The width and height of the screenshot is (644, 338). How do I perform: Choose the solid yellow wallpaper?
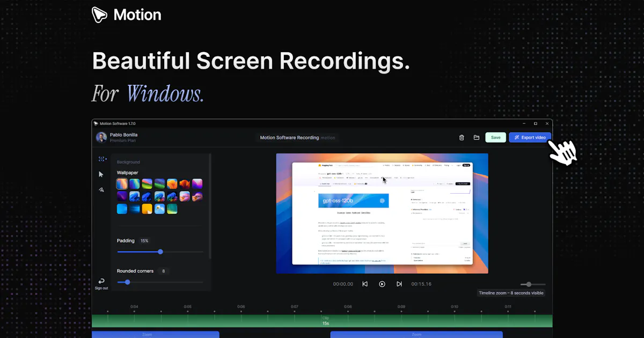[x=147, y=209]
